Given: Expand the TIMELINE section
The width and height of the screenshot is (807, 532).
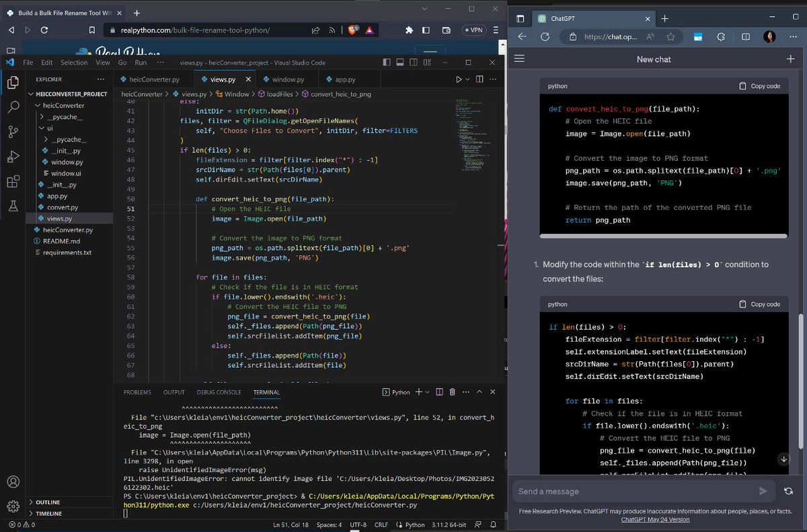Looking at the screenshot, I should (31, 514).
